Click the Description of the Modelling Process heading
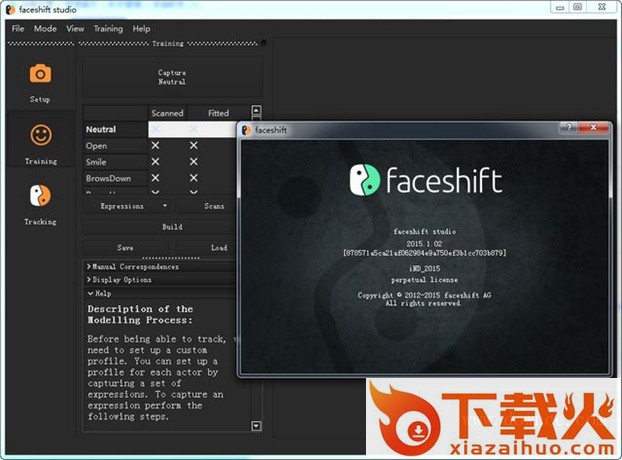This screenshot has width=622, height=460. point(140,314)
